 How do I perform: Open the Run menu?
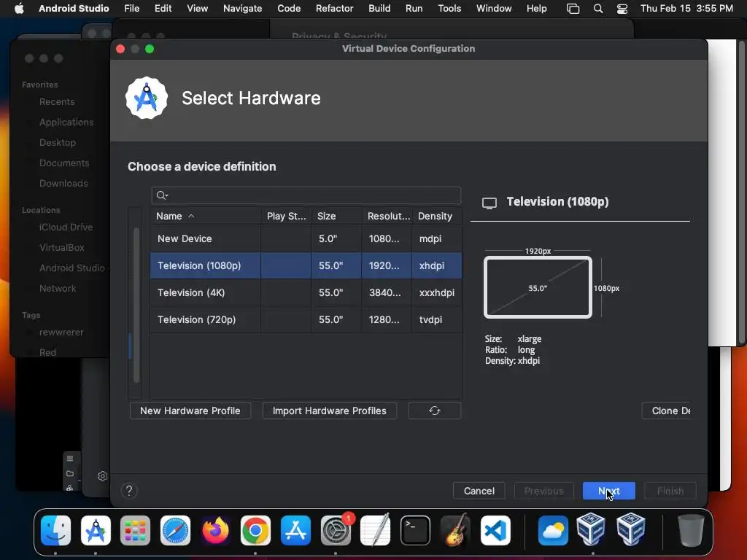click(x=414, y=9)
